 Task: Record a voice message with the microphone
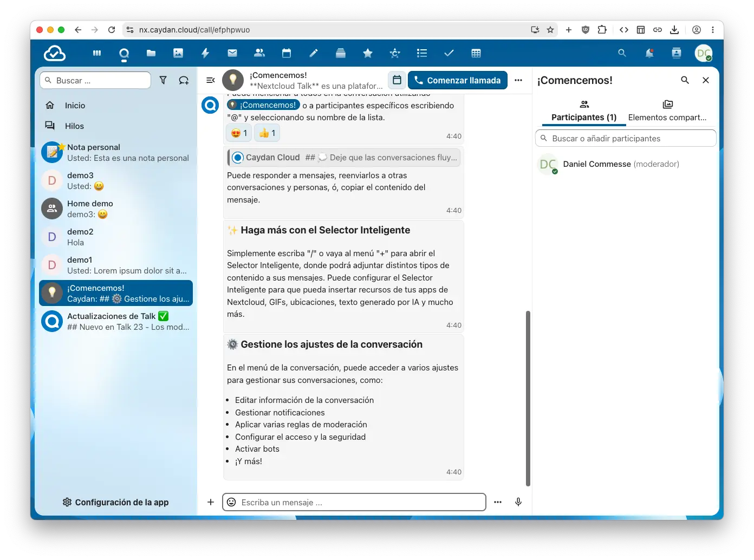click(518, 502)
